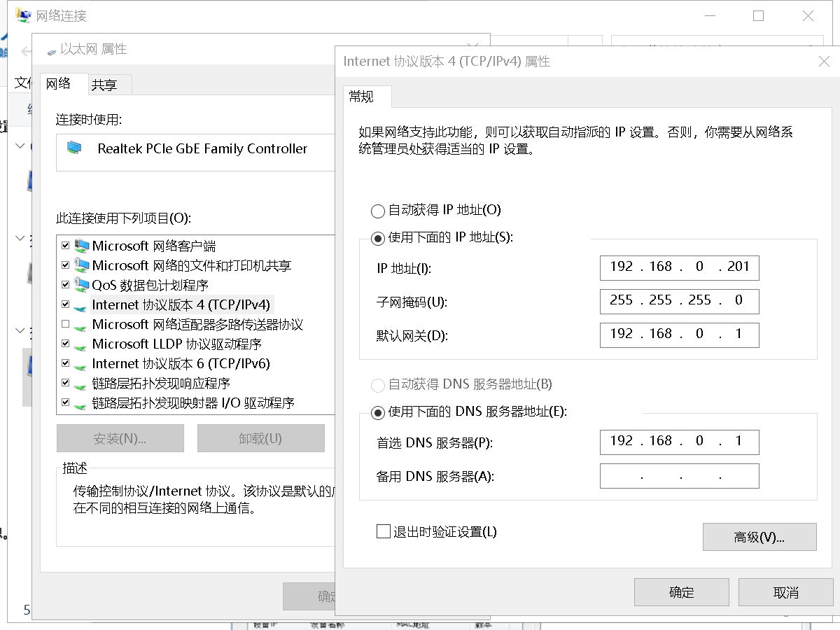Click the QoS 数据包计划程序 icon
840x630 pixels.
[x=82, y=286]
